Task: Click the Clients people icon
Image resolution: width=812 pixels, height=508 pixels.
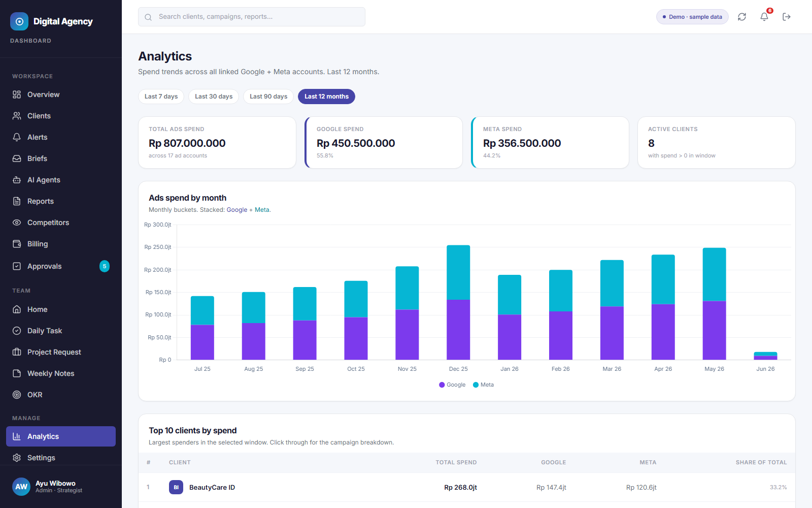Action: (17, 116)
